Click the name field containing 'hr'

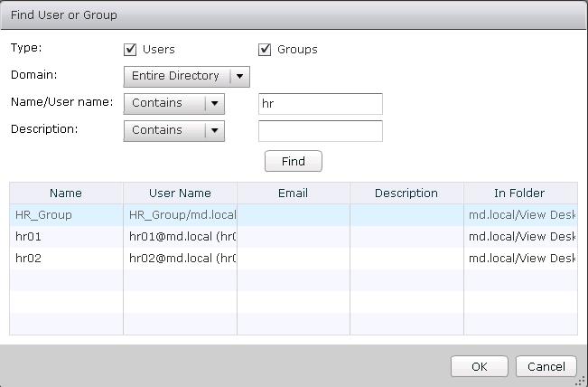click(x=320, y=103)
